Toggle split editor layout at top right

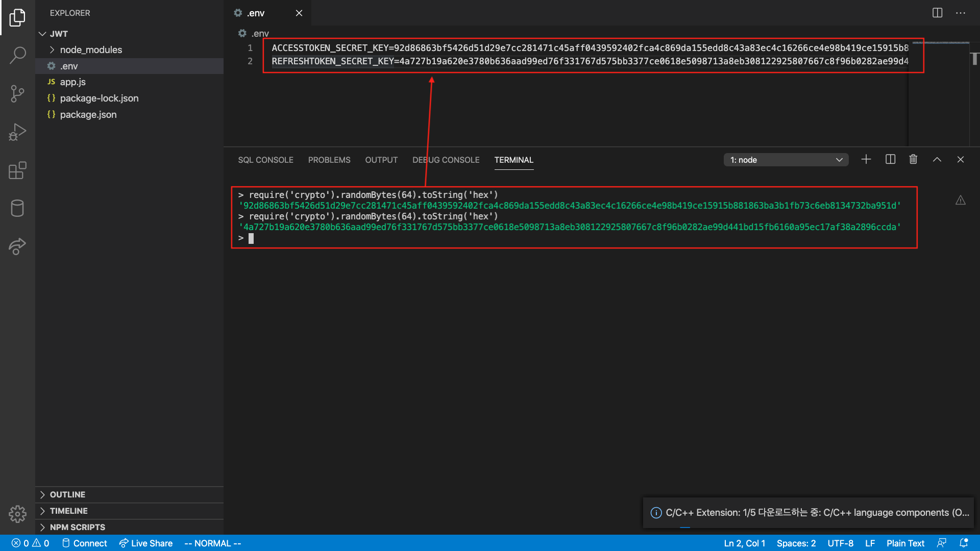(937, 13)
